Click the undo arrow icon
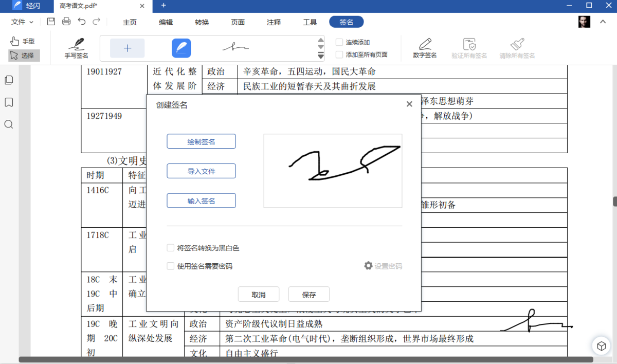Image resolution: width=617 pixels, height=364 pixels. (82, 22)
